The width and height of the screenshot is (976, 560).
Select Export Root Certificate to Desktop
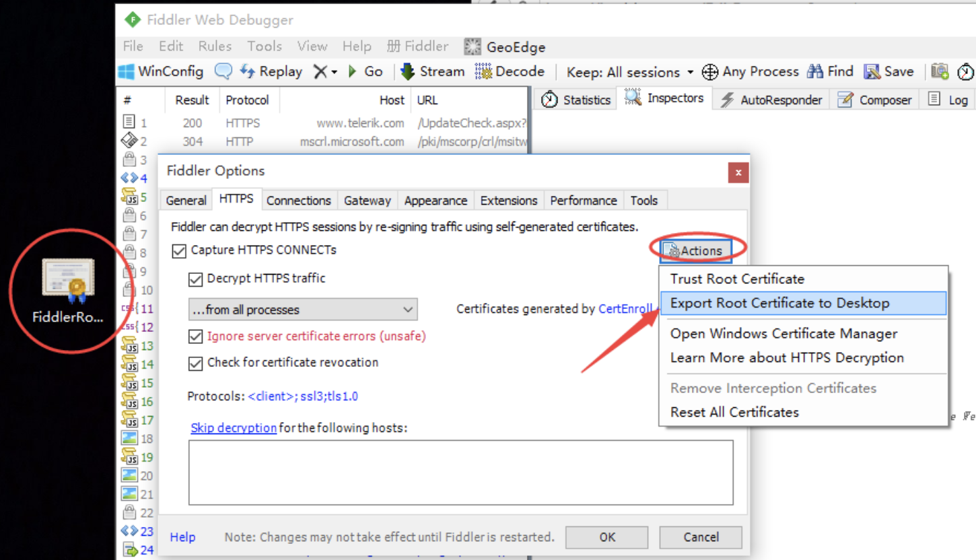[x=779, y=304]
